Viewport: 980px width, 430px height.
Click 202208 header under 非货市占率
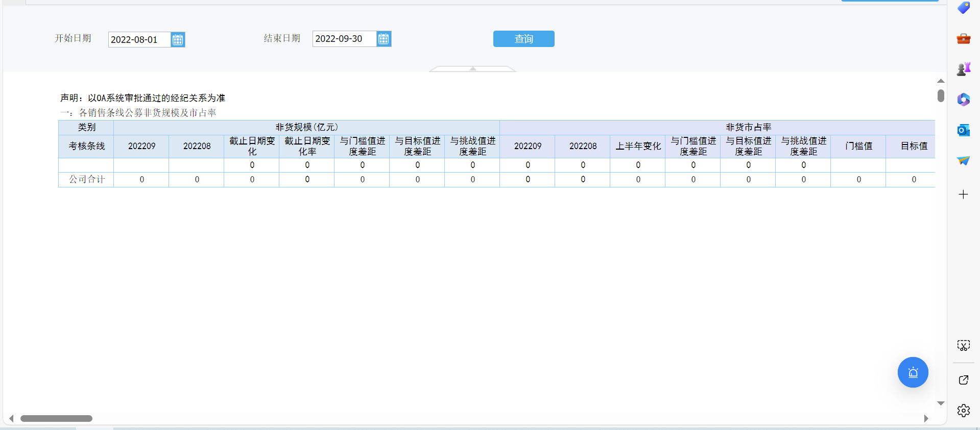tap(583, 146)
